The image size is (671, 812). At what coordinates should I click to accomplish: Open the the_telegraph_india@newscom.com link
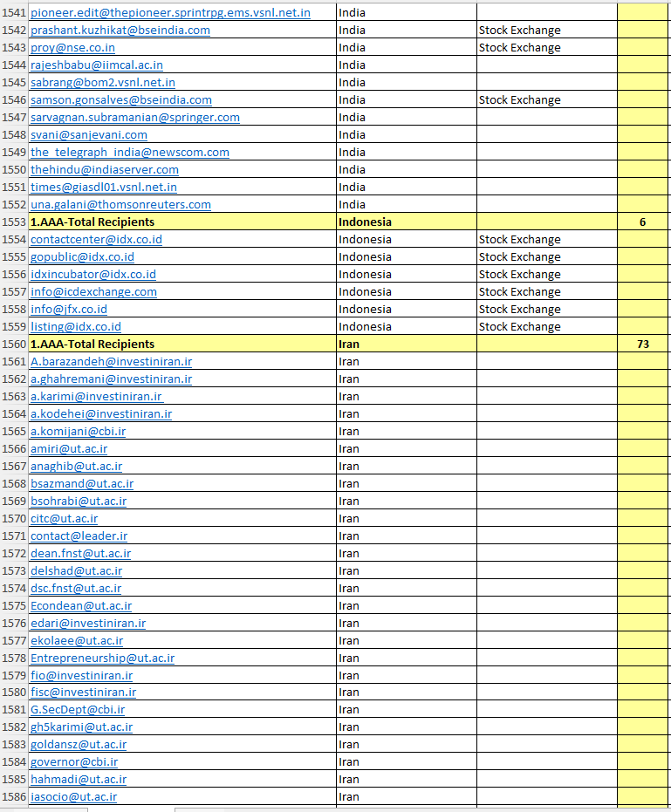tap(130, 153)
